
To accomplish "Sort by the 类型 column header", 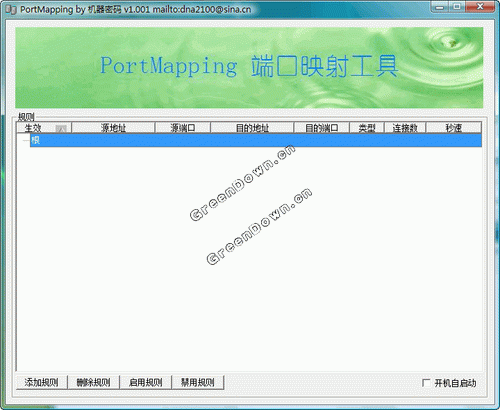I will click(367, 128).
